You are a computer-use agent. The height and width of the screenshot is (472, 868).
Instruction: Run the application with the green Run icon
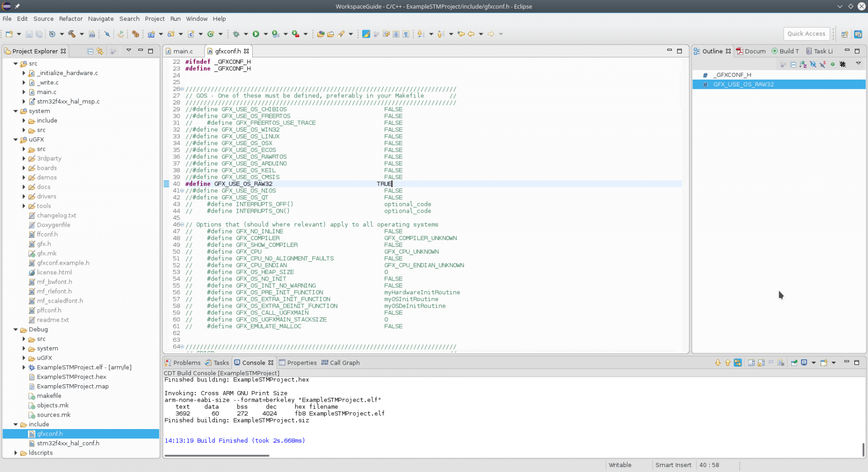point(257,34)
